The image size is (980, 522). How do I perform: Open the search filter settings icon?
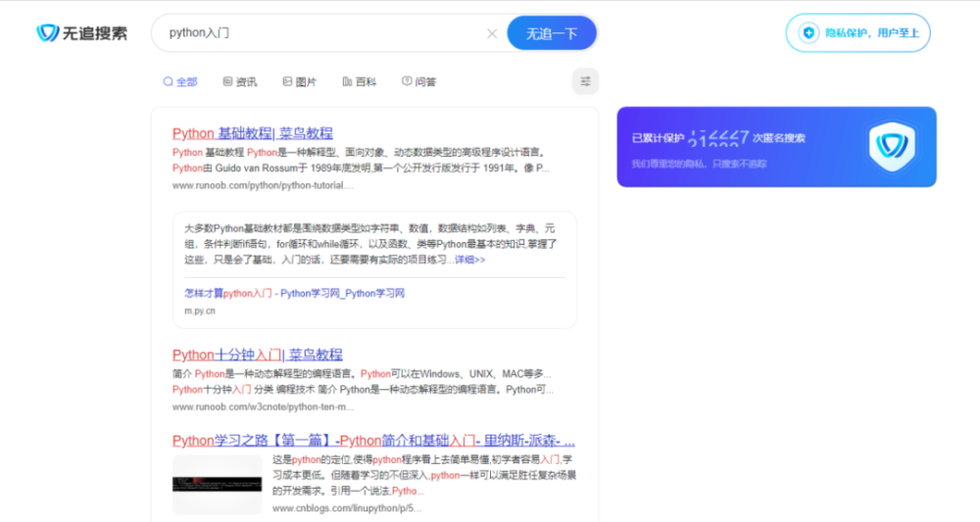586,81
